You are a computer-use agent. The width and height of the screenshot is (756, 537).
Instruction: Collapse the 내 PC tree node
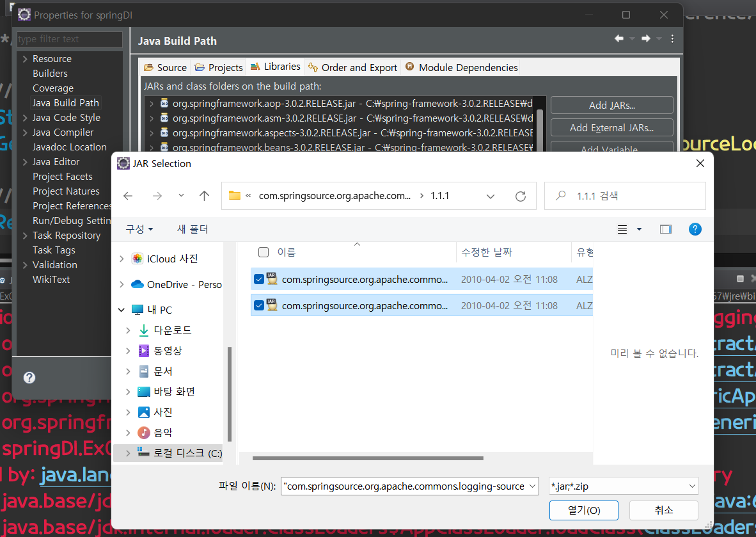coord(122,310)
